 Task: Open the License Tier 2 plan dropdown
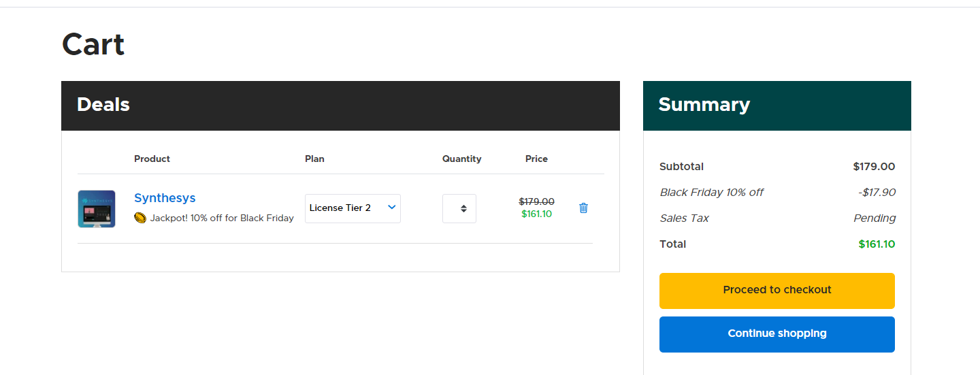[353, 208]
